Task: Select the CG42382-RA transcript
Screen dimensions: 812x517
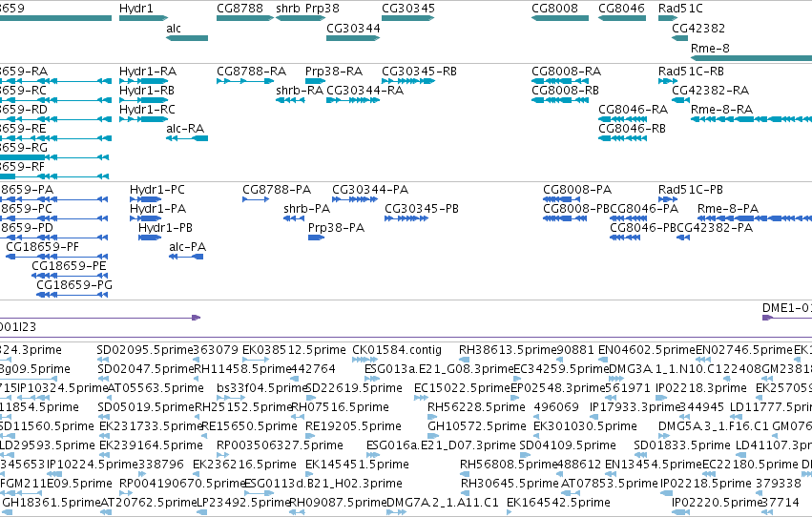Action: (x=710, y=91)
